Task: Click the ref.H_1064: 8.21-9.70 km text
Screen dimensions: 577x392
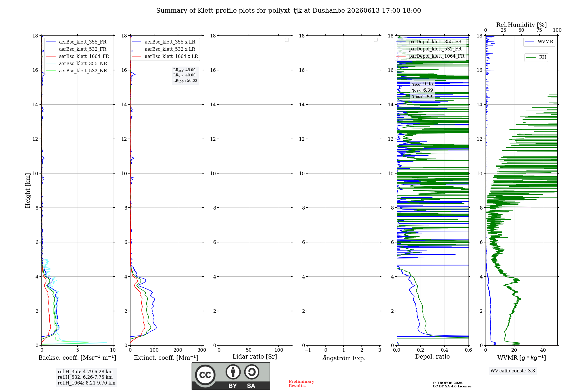Action: (87, 383)
